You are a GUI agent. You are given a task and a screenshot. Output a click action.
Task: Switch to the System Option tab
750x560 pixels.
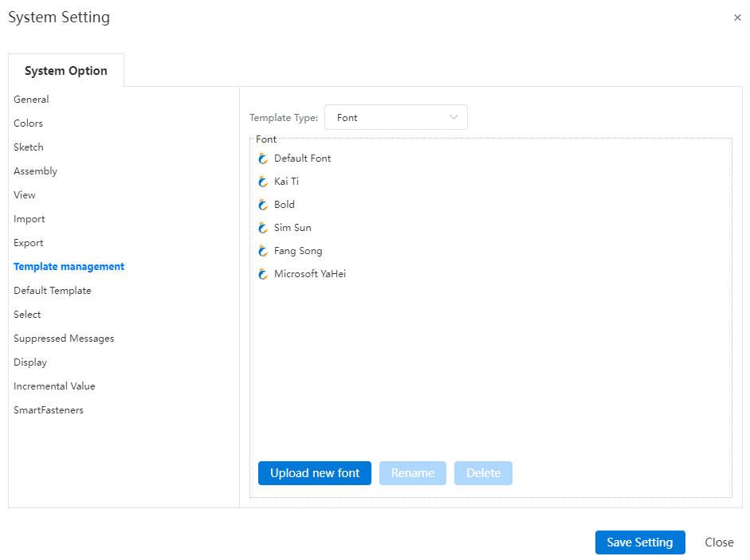[x=66, y=71]
